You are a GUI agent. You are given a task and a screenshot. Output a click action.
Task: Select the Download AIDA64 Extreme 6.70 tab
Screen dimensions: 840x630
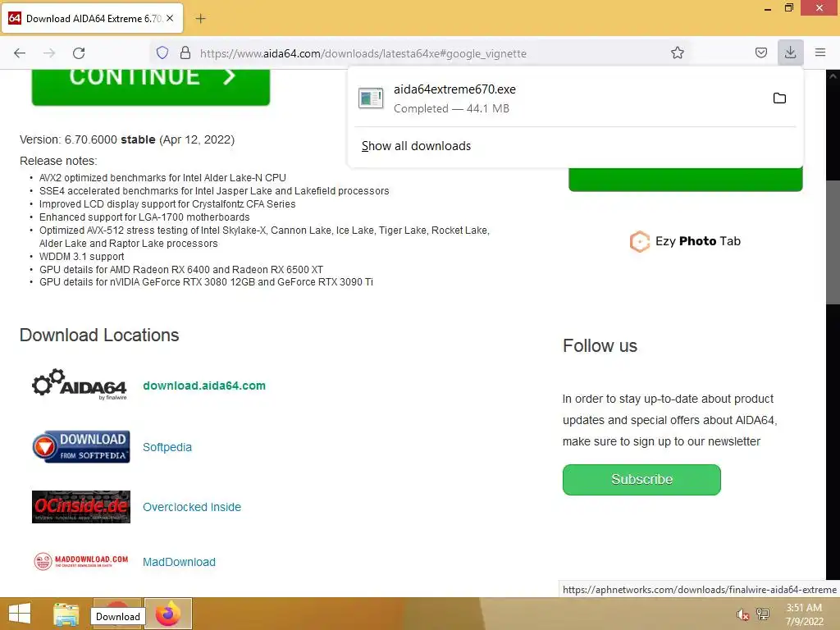tap(94, 18)
